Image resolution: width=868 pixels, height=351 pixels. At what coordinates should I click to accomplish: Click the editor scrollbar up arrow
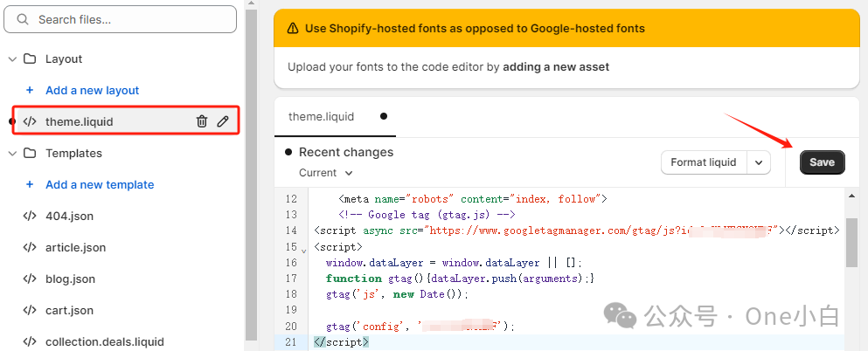point(851,195)
